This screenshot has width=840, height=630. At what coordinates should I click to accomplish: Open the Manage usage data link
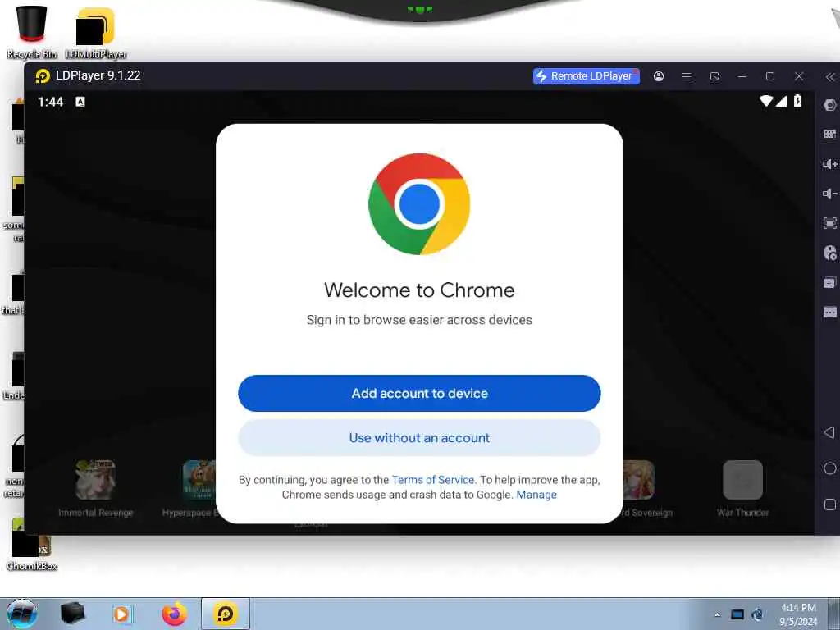536,495
